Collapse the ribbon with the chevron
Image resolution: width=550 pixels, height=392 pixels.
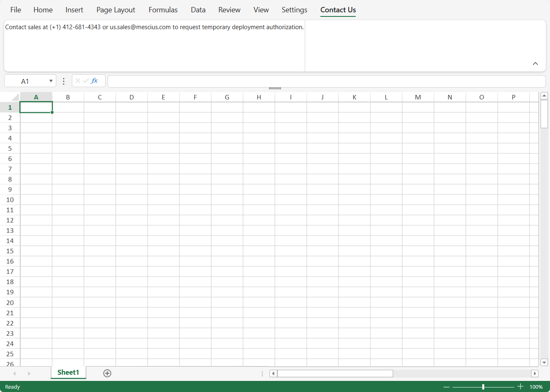[x=535, y=64]
